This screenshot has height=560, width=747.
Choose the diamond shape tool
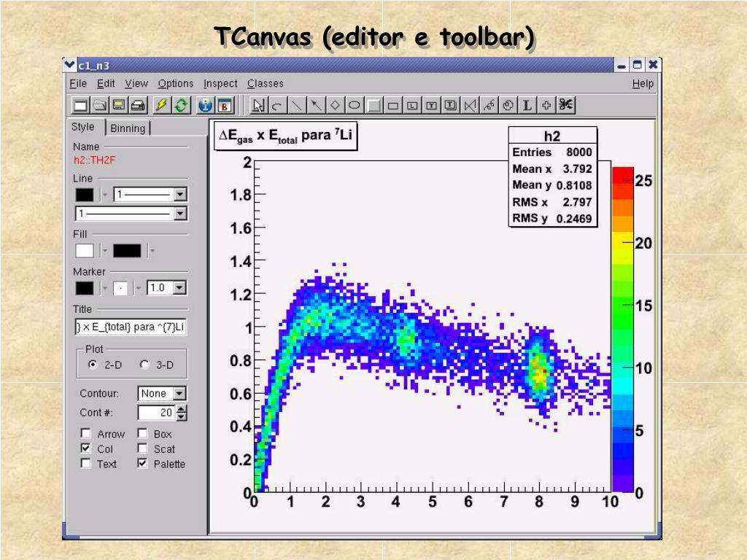click(335, 105)
